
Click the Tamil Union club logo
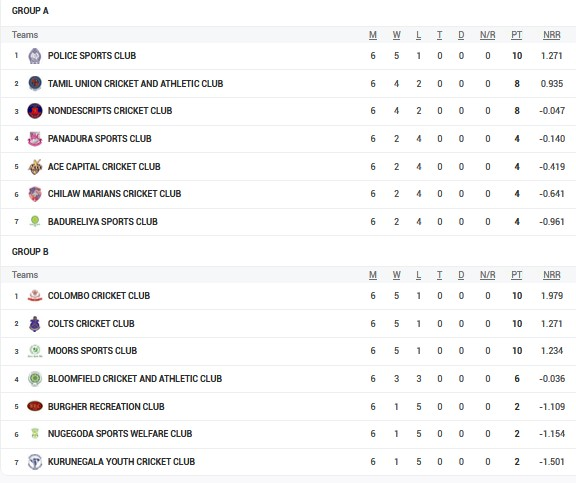pos(35,83)
